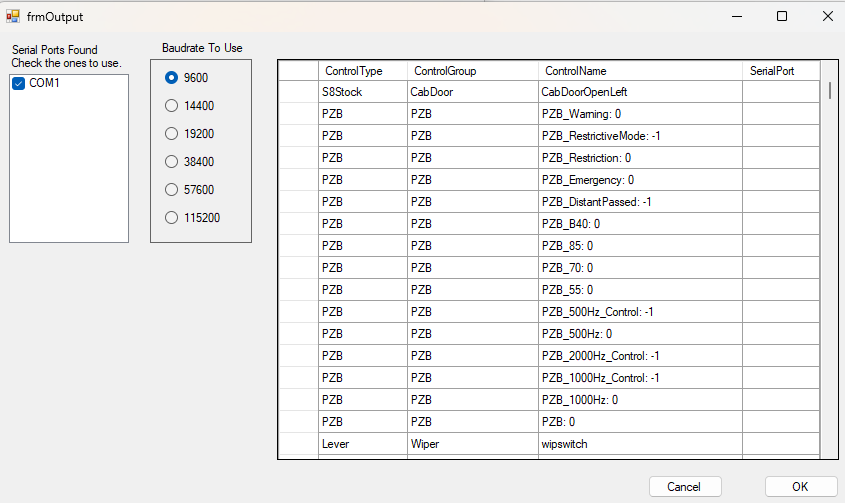The height and width of the screenshot is (503, 845).
Task: Pick the 38400 baudrate option
Action: [171, 161]
